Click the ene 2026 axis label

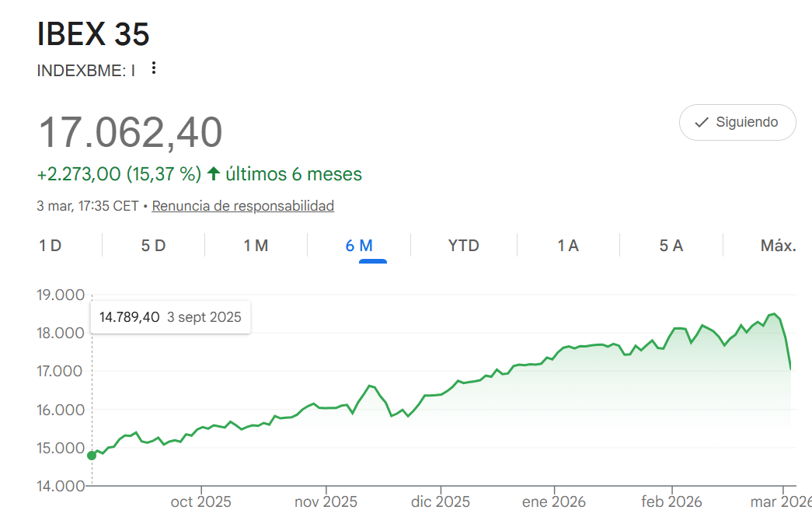click(x=554, y=501)
